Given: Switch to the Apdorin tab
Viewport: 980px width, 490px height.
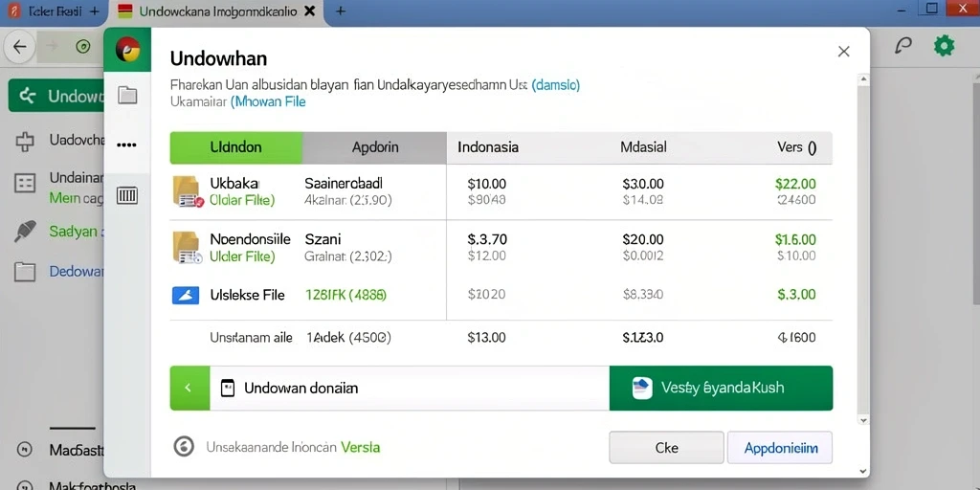Looking at the screenshot, I should point(374,147).
